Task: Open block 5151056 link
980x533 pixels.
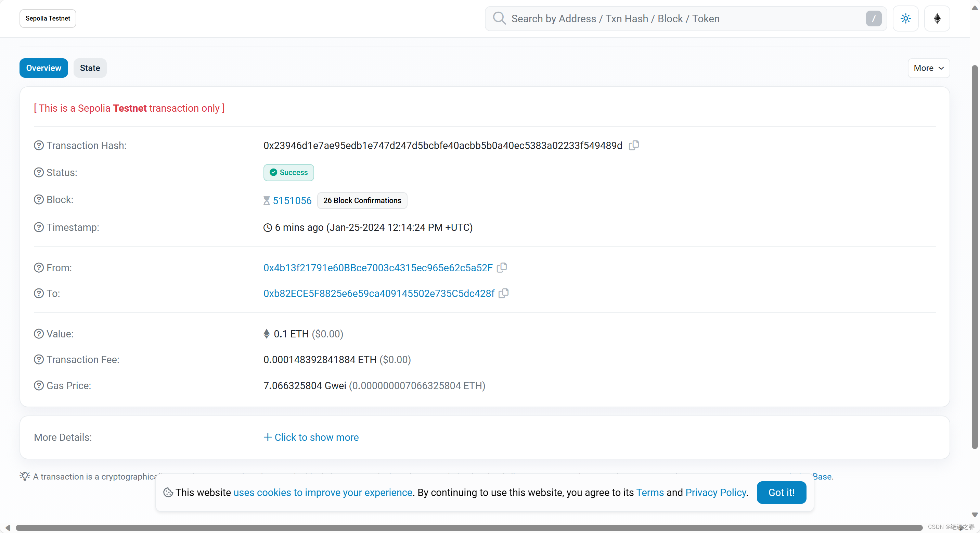Action: pos(292,201)
